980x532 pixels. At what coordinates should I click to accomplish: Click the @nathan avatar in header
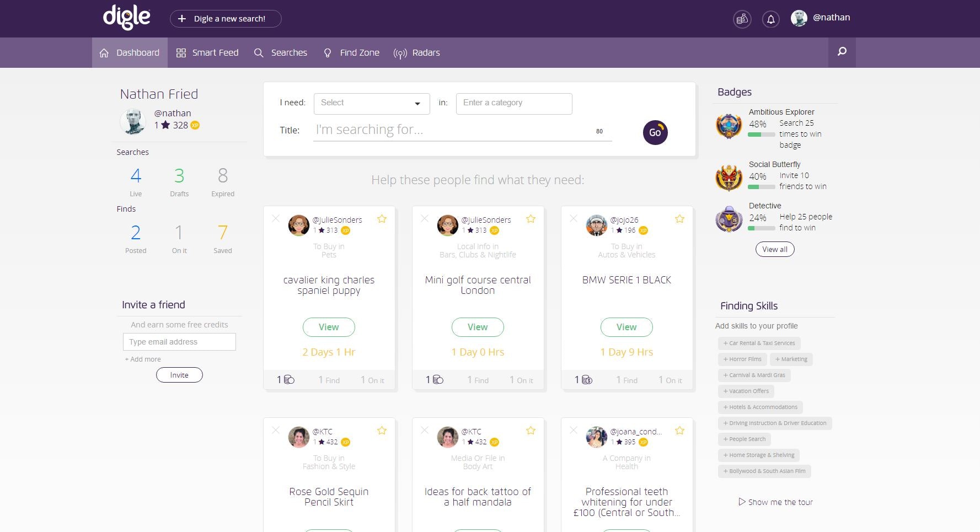click(x=799, y=18)
